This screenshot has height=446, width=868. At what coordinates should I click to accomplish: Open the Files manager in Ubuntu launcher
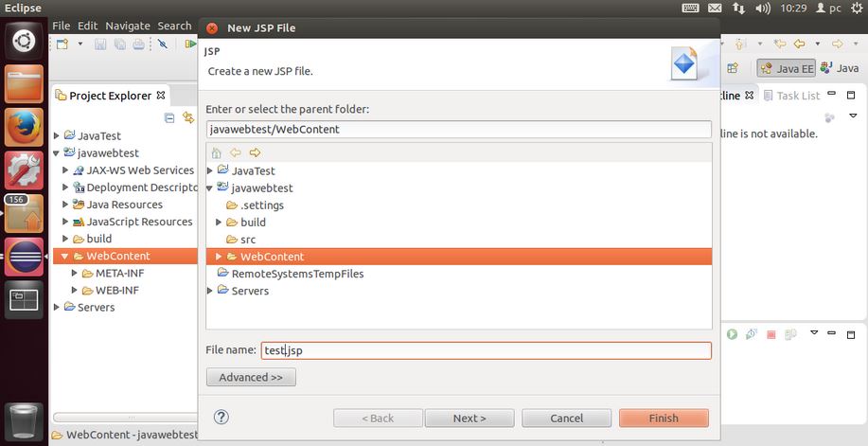tap(24, 84)
